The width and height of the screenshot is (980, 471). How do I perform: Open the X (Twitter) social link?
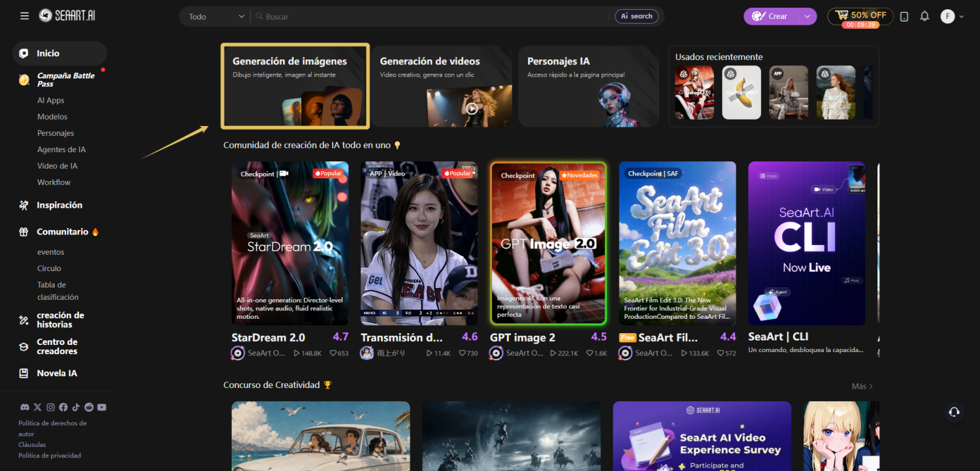pyautogui.click(x=37, y=407)
